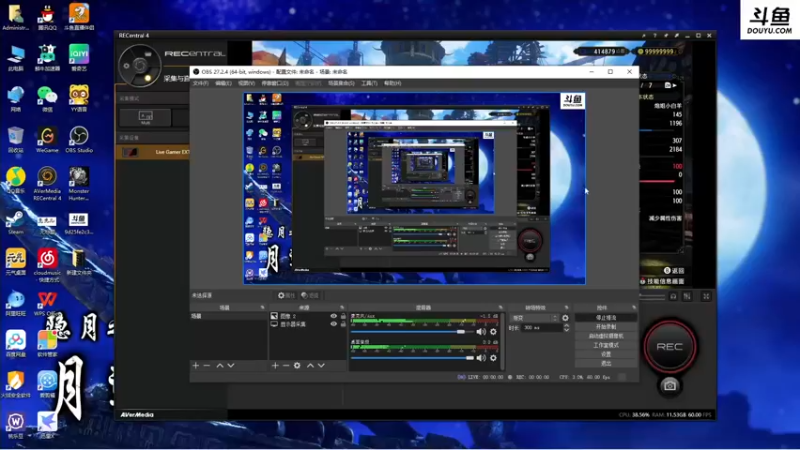Pop out the Scenes dock via header icon
This screenshot has width=800, height=450.
[x=263, y=308]
